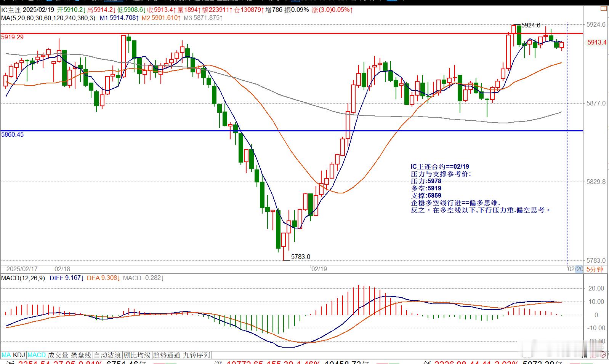This screenshot has width=609, height=364.
Task: Select the blue 5860.45 horizontal line label
Action: click(x=13, y=134)
